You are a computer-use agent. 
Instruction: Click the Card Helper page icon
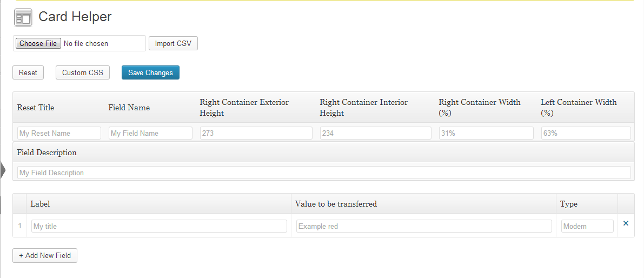23,18
